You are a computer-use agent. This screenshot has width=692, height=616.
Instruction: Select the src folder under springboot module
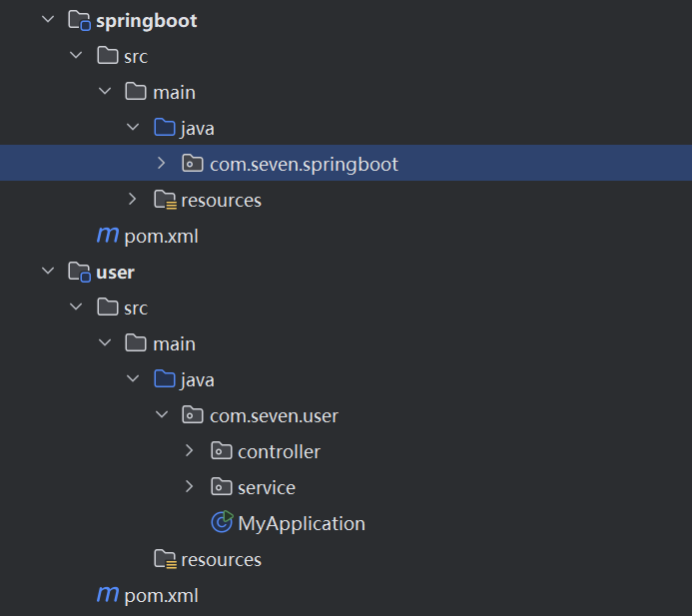pyautogui.click(x=135, y=56)
